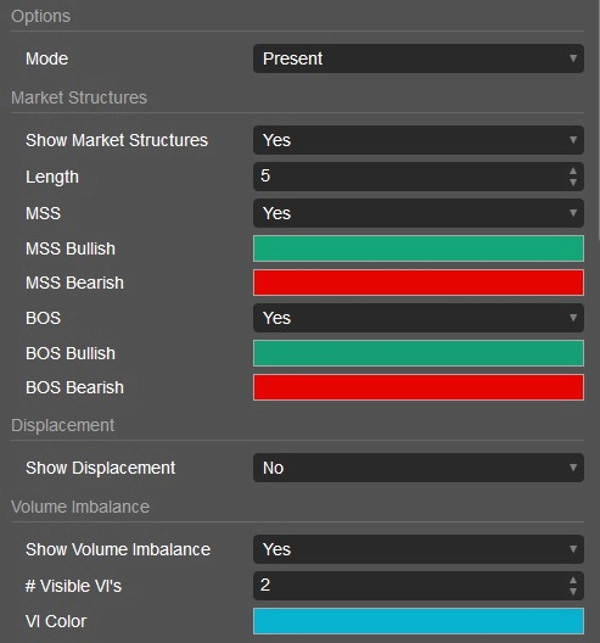The width and height of the screenshot is (600, 643).
Task: Decrement # Visible VI's with down arrow
Action: point(573,592)
